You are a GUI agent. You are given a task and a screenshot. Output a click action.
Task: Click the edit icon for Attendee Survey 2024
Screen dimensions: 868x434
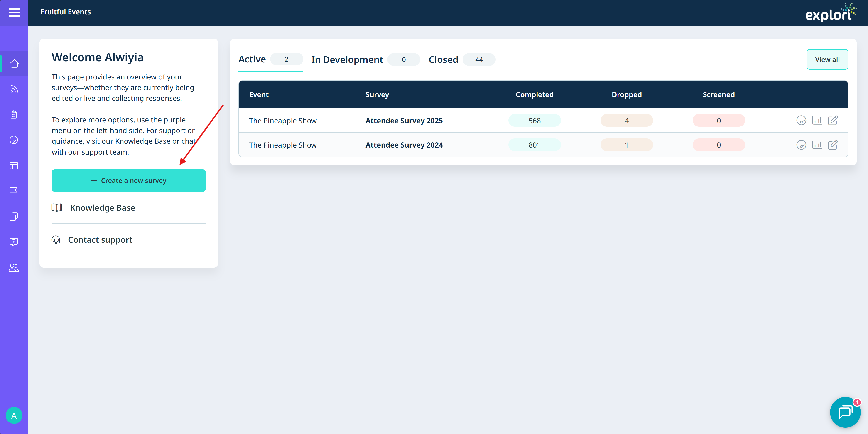pos(833,145)
